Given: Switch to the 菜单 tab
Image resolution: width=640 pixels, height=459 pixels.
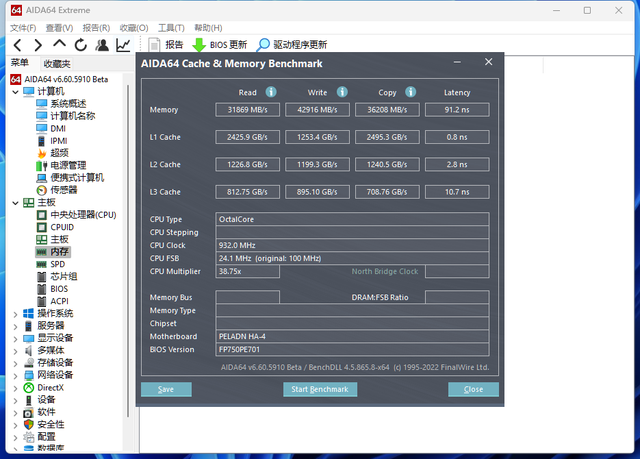Looking at the screenshot, I should point(20,63).
